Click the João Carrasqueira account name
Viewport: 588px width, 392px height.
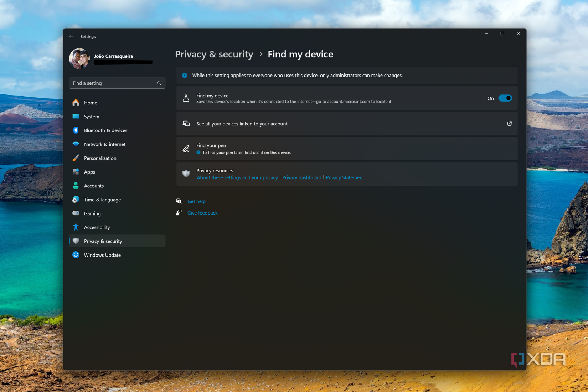pos(113,56)
